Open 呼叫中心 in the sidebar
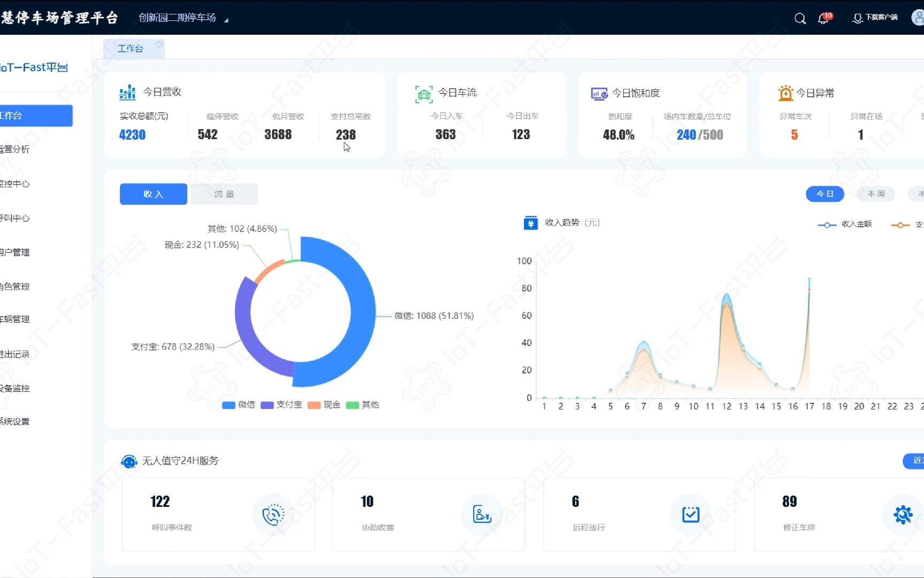 (15, 218)
